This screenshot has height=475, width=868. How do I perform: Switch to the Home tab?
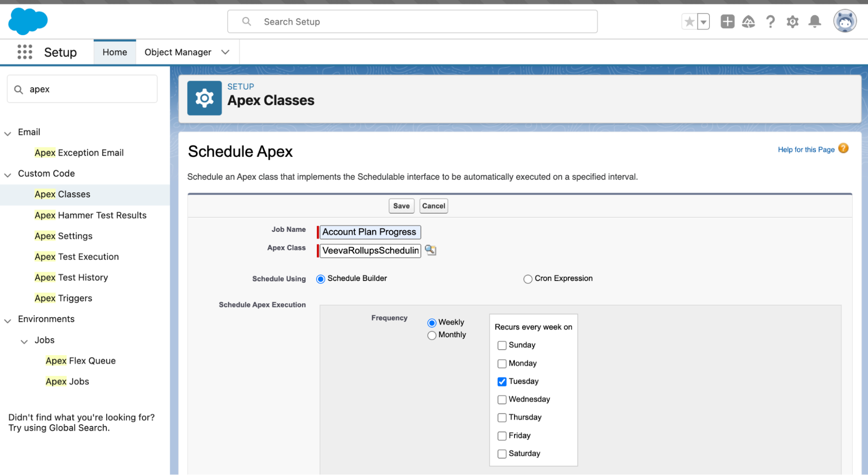click(115, 52)
